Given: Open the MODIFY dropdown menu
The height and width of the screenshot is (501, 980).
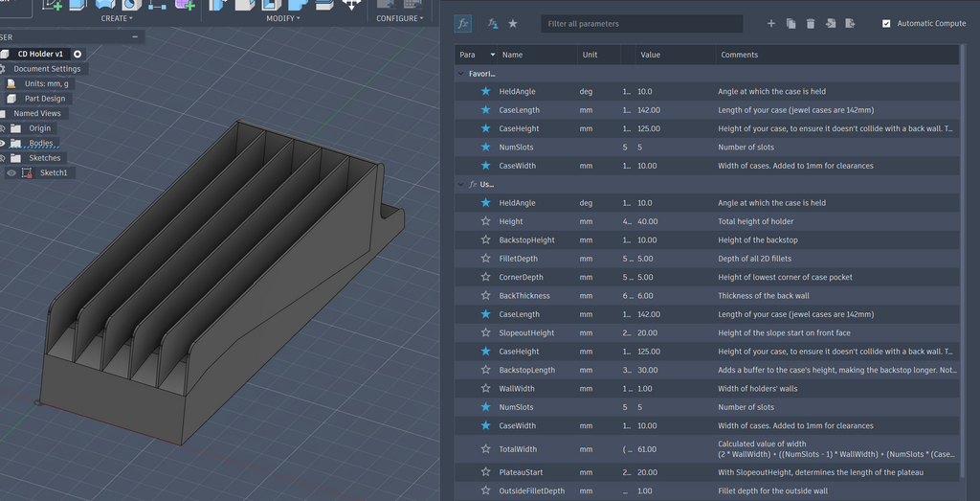Looking at the screenshot, I should coord(283,19).
